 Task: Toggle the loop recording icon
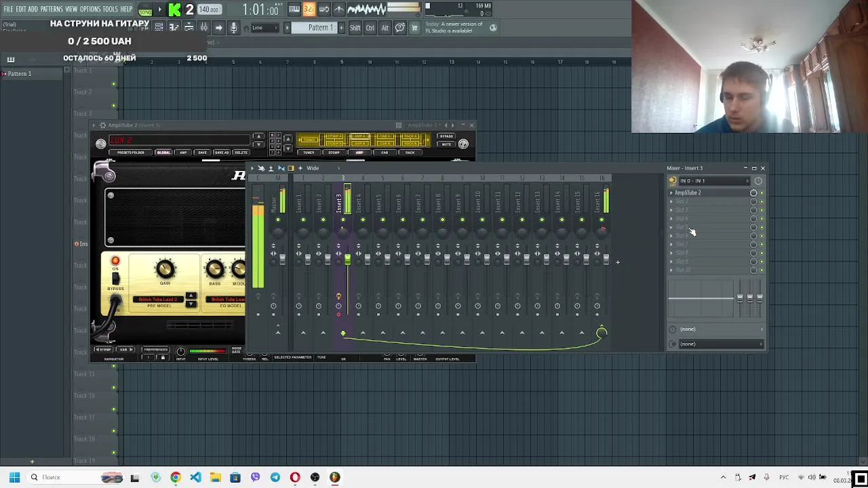tap(324, 9)
